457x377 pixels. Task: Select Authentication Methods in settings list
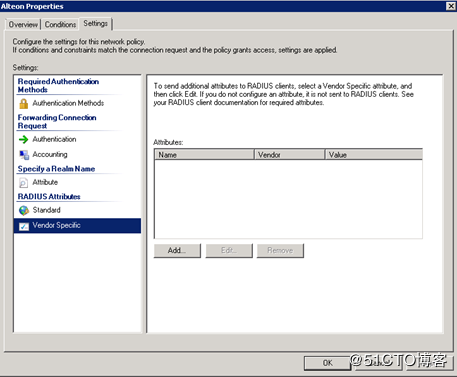pyautogui.click(x=68, y=103)
